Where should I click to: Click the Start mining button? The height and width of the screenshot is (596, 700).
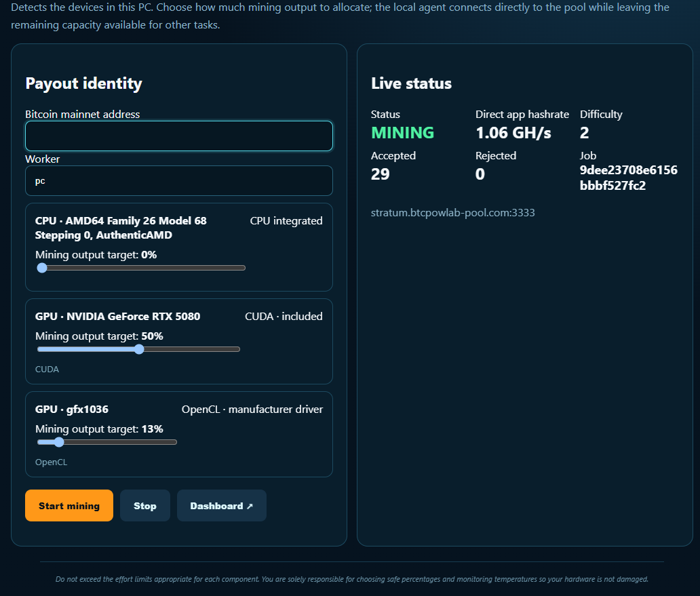point(69,505)
